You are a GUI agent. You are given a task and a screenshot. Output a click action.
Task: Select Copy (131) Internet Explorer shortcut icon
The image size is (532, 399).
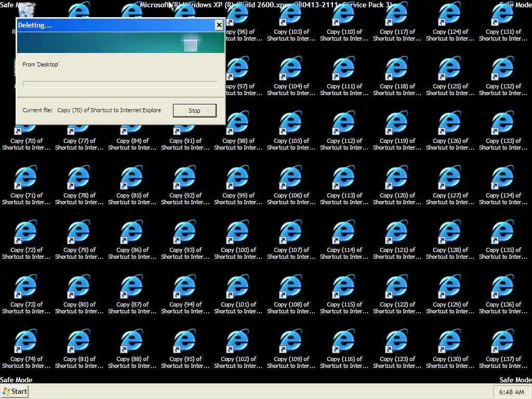(x=502, y=14)
